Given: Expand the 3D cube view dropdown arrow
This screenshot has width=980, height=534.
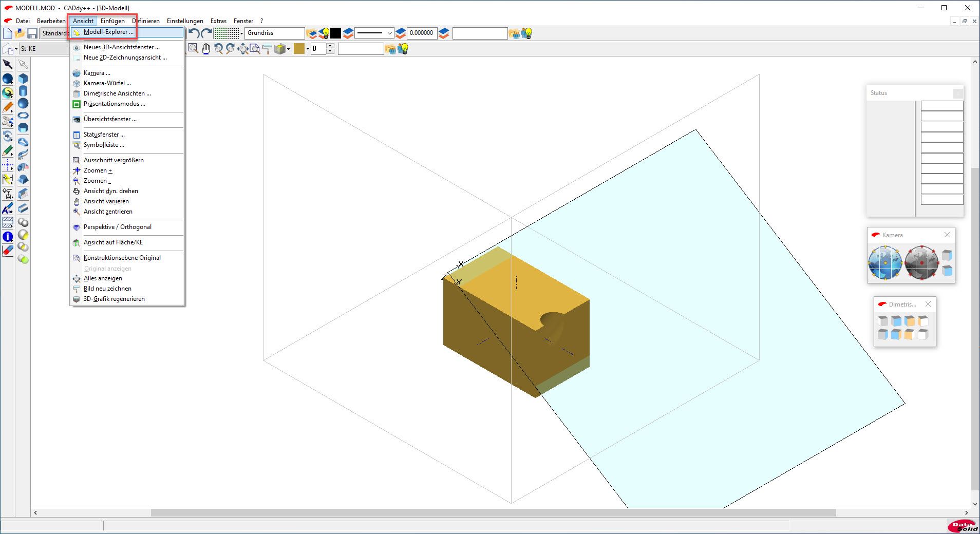Looking at the screenshot, I should coord(288,49).
